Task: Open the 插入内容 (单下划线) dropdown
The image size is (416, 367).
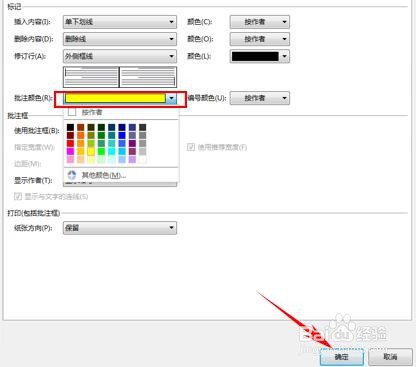Action: [x=120, y=22]
